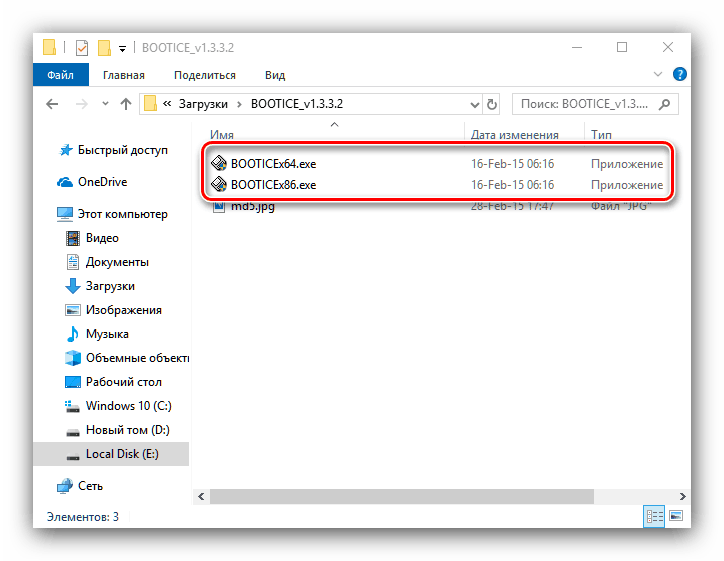Switch to the Главная ribbon tab
This screenshot has height=561, width=724.
tap(124, 75)
